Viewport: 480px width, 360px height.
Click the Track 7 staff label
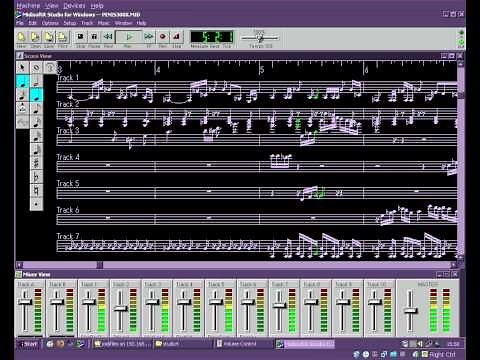click(x=68, y=236)
